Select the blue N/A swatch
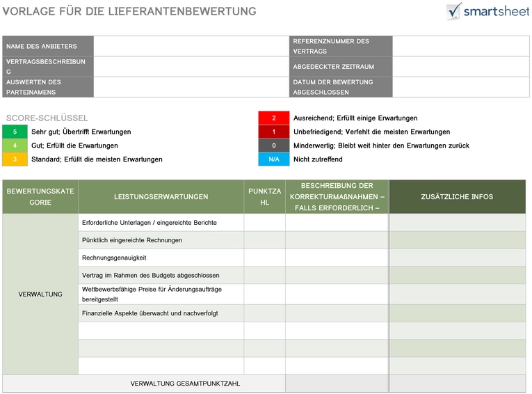This screenshot has width=532, height=394. (274, 159)
